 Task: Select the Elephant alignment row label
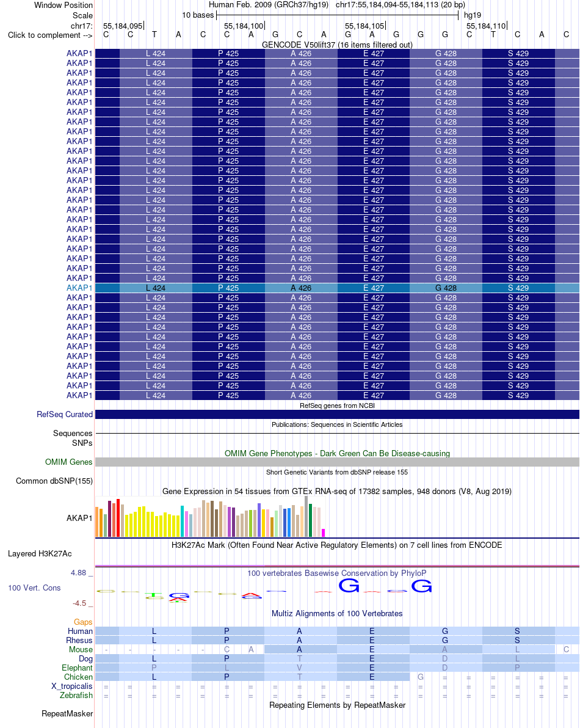click(77, 668)
